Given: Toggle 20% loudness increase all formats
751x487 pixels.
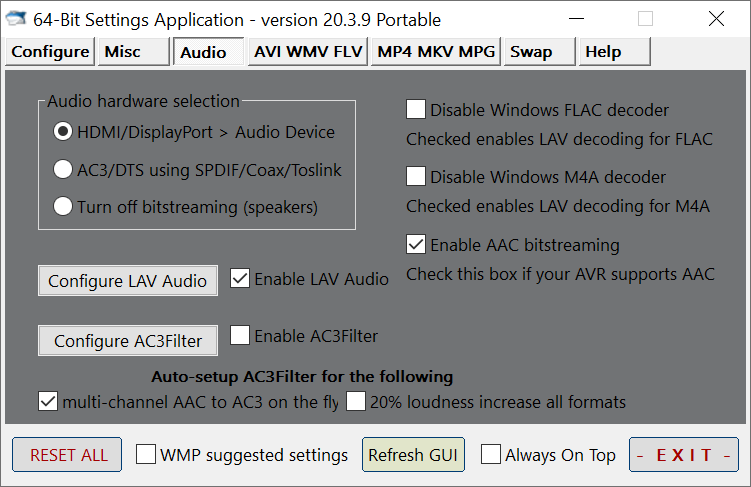Looking at the screenshot, I should coord(356,402).
